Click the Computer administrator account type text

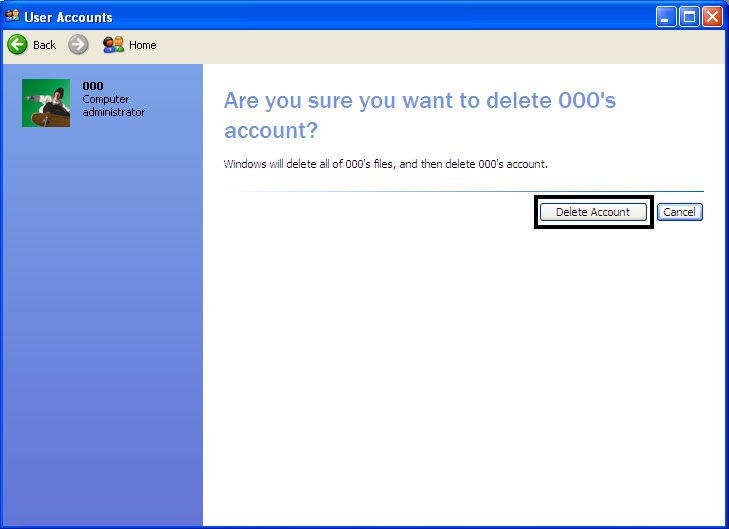click(113, 106)
